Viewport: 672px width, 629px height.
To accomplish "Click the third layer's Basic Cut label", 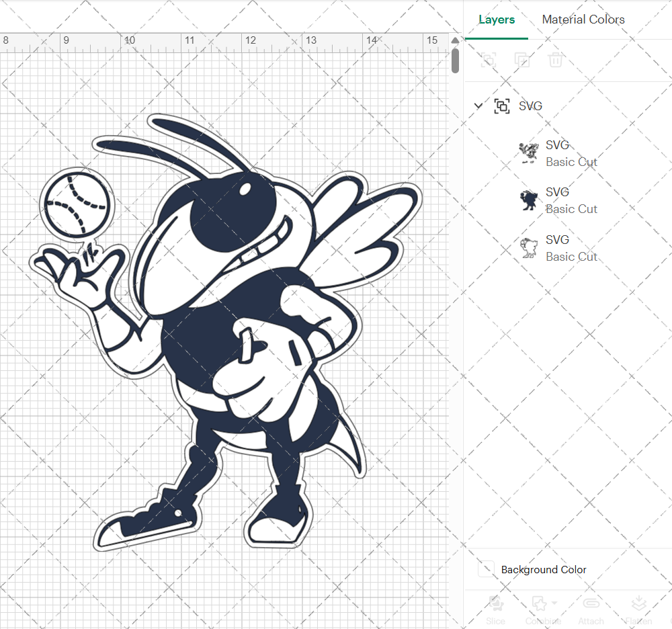I will (571, 257).
